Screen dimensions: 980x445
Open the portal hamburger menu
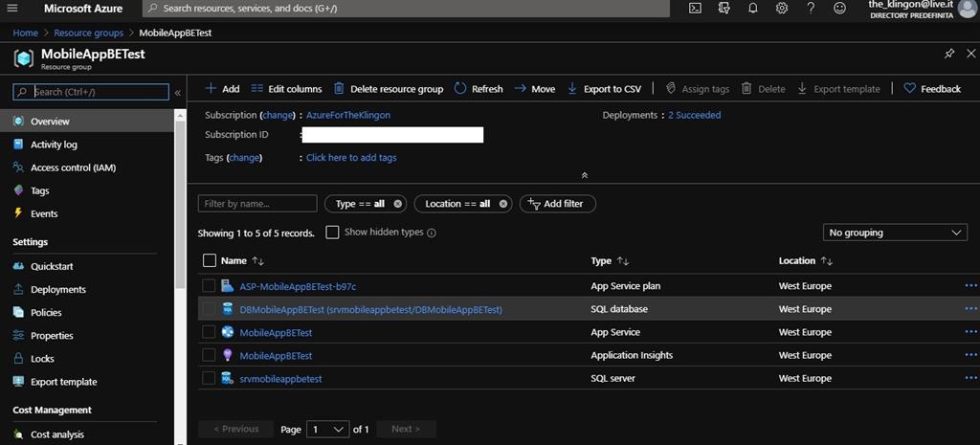[12, 8]
